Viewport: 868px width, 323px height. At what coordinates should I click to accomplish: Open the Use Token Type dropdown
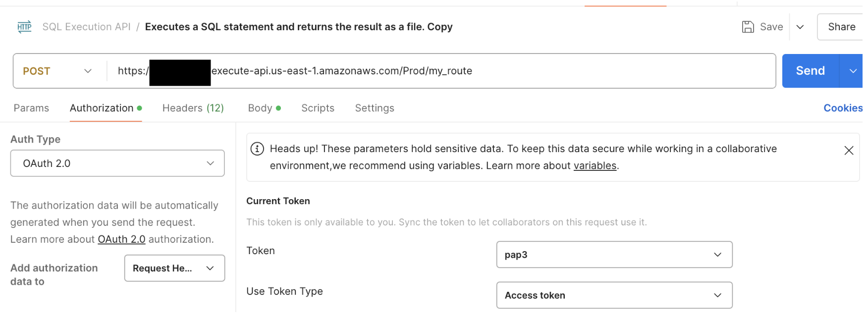(x=614, y=295)
